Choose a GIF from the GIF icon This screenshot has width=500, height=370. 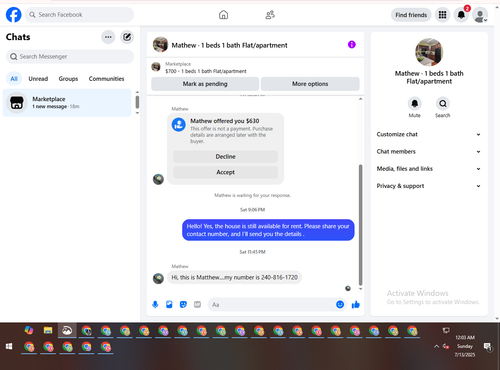click(197, 304)
